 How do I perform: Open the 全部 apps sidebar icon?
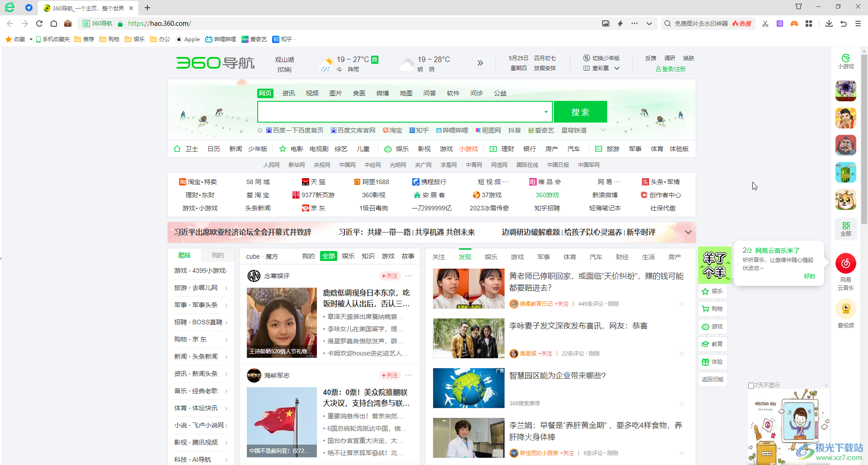coord(846,229)
